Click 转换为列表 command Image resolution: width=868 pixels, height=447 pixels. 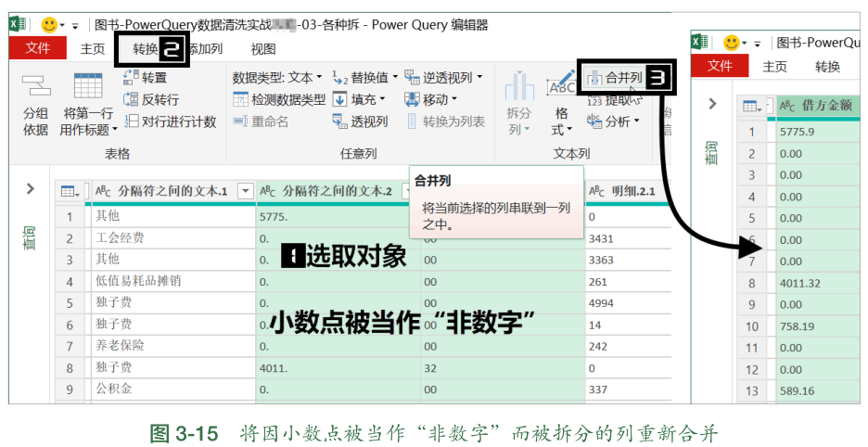[446, 121]
